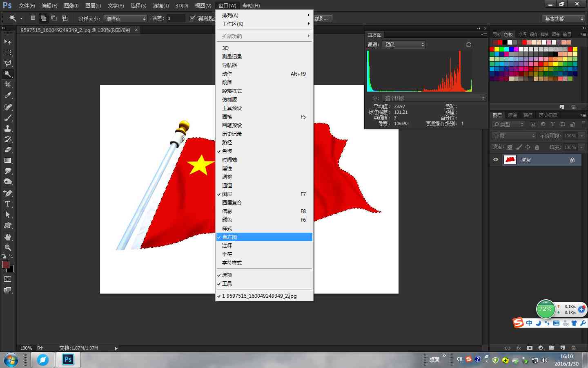Viewport: 588px width, 368px height.
Task: Select the Polygonal Lasso tool
Action: click(8, 63)
